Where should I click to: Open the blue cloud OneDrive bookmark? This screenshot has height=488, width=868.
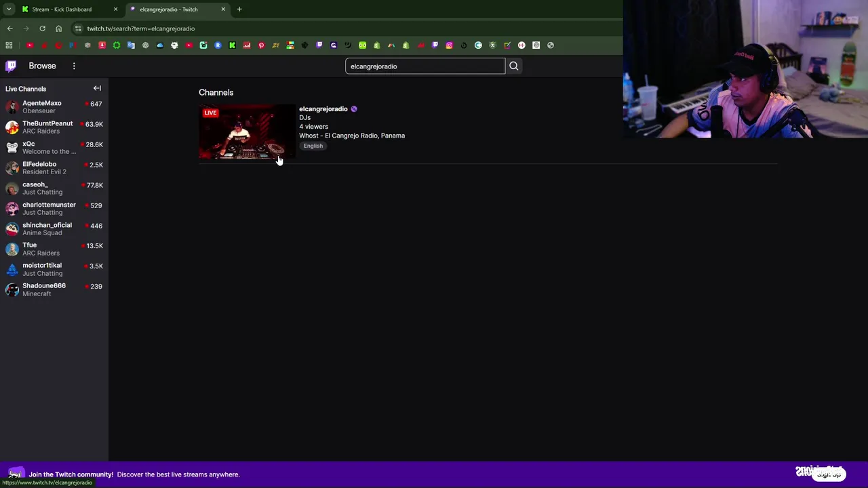(160, 45)
